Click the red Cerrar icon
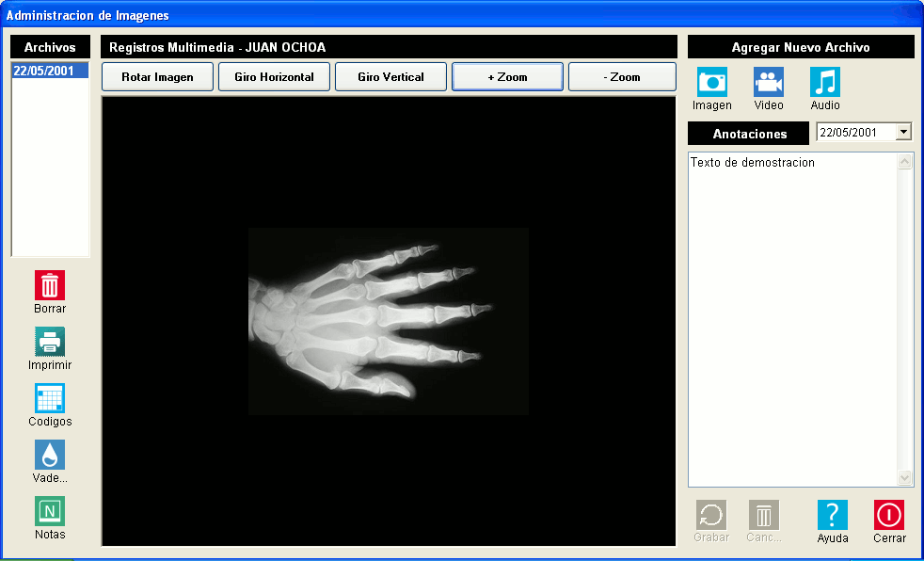 [889, 516]
